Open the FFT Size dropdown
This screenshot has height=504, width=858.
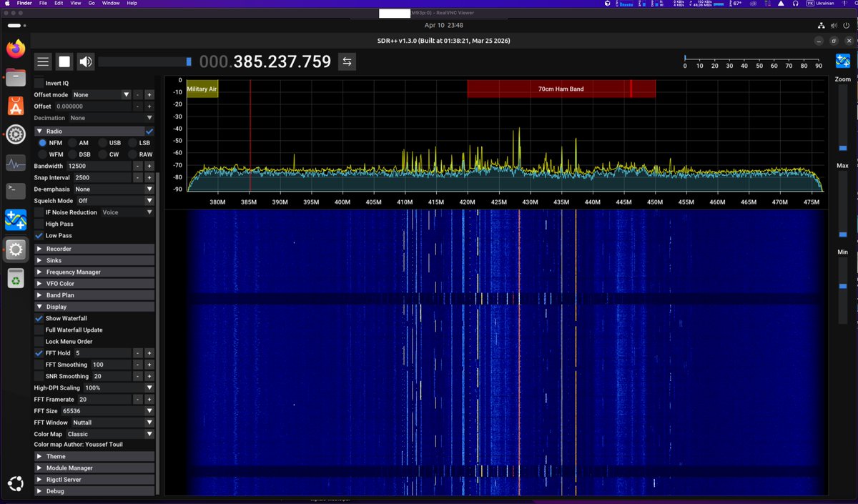click(107, 411)
